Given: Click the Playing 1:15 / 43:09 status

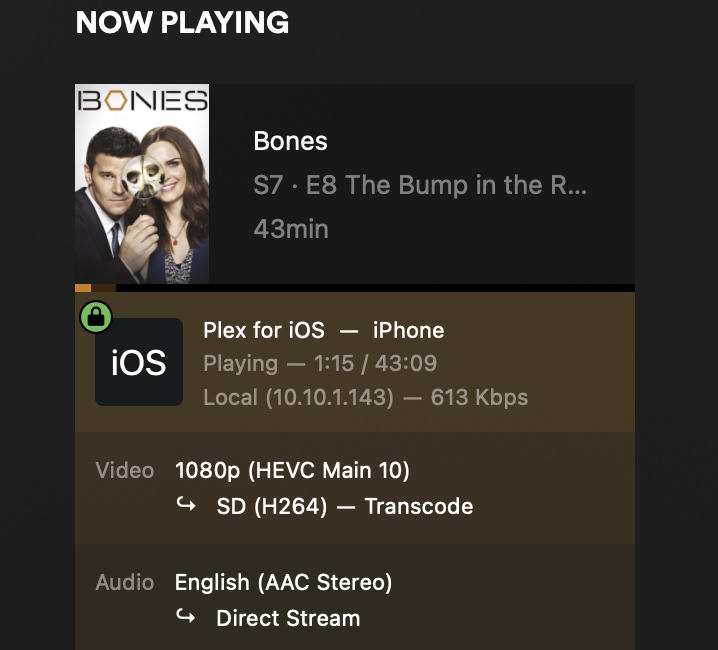Looking at the screenshot, I should [x=320, y=364].
